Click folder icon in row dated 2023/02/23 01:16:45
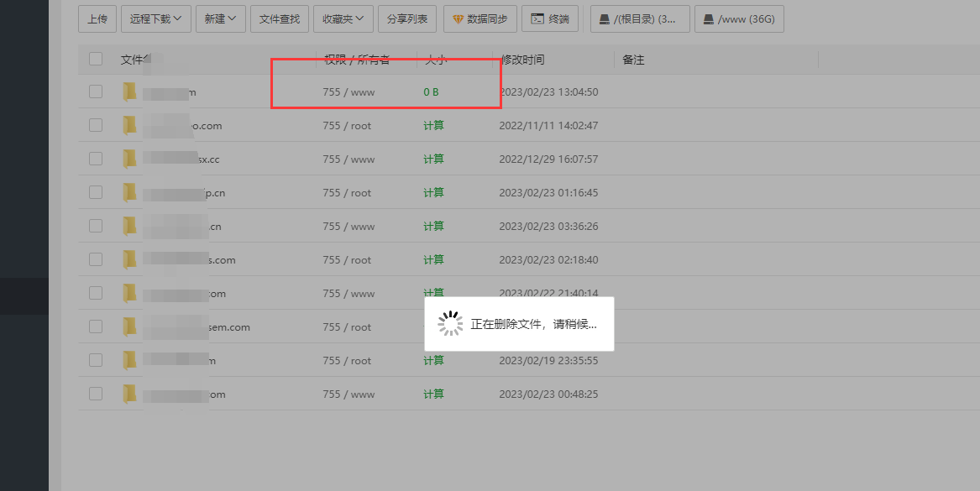The width and height of the screenshot is (980, 491). 129,192
